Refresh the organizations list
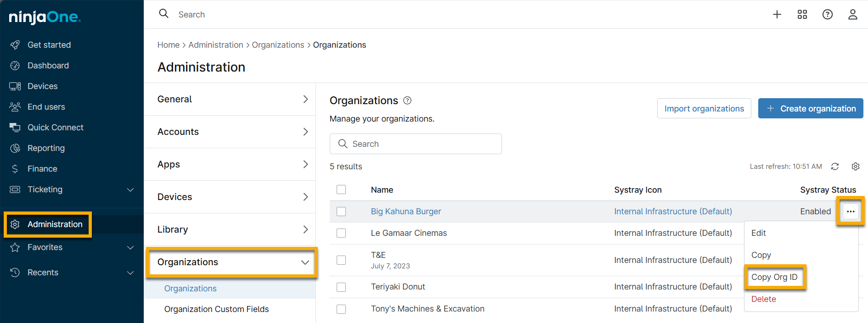The height and width of the screenshot is (323, 868). tap(835, 167)
